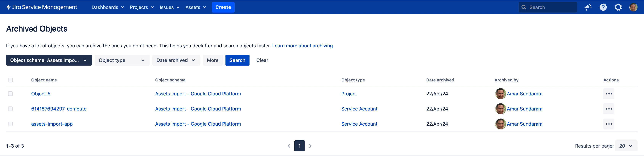
Task: Open the 614187694297-compute object link
Action: click(x=59, y=109)
